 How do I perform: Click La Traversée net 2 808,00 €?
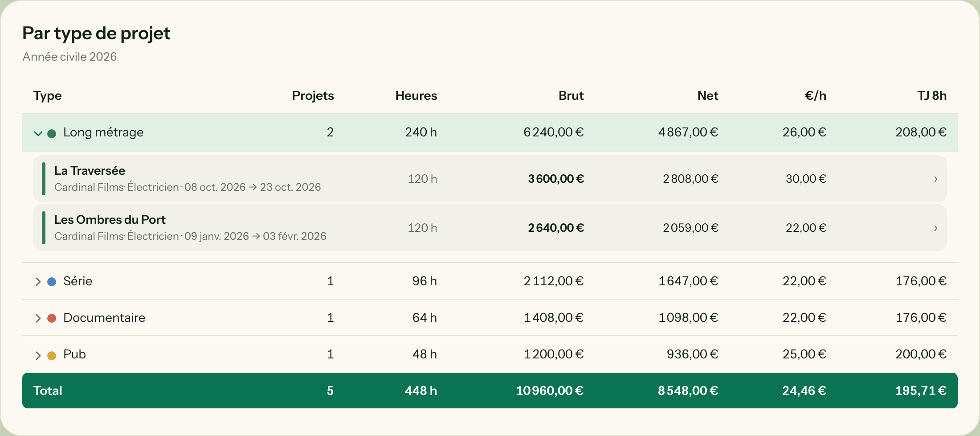pos(690,179)
